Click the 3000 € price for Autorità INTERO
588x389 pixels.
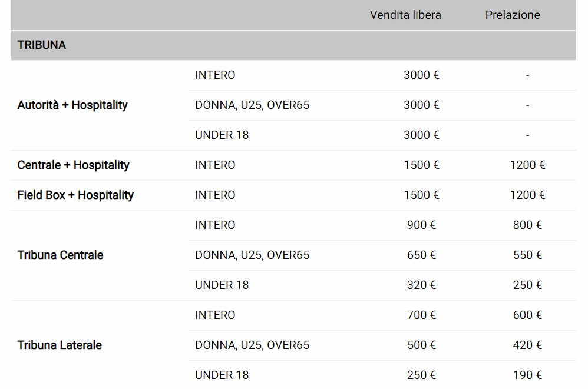coord(421,75)
